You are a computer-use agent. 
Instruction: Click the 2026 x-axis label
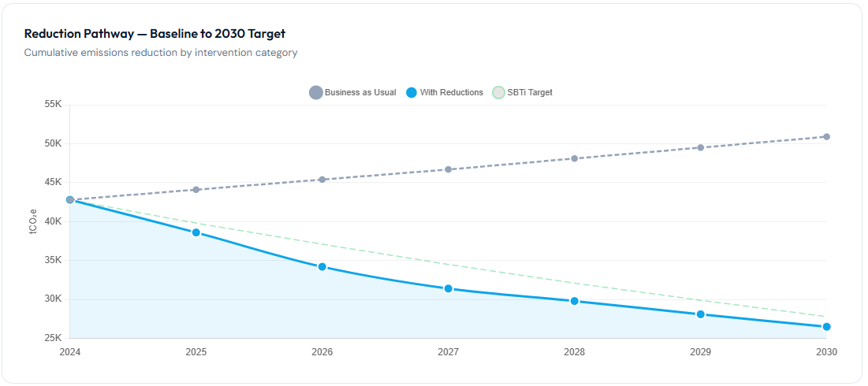pyautogui.click(x=322, y=352)
